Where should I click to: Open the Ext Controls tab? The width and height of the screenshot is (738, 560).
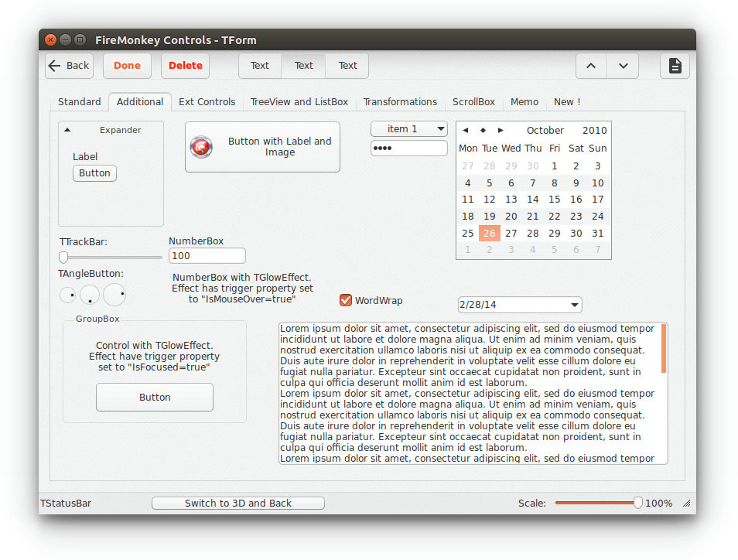click(207, 101)
